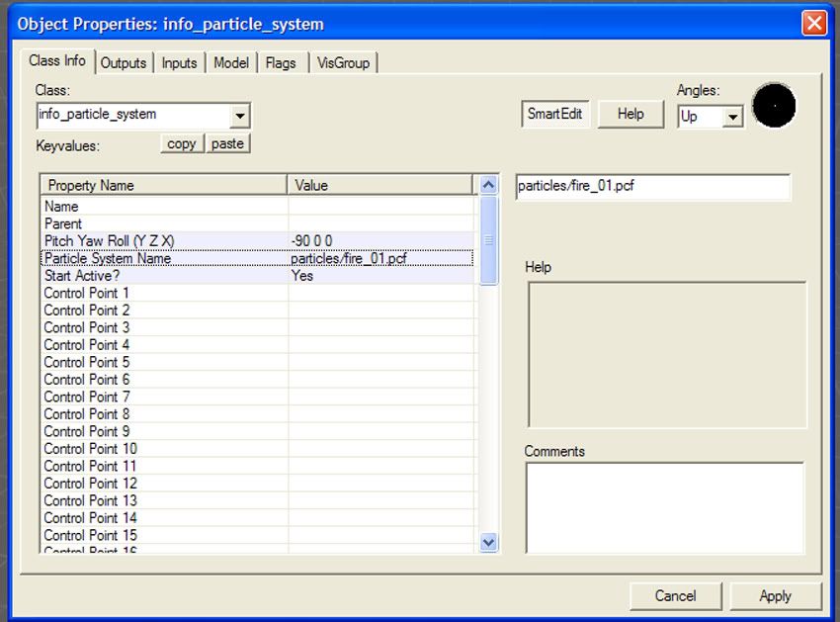The image size is (840, 622).
Task: Switch to the Outputs tab
Action: (x=124, y=62)
